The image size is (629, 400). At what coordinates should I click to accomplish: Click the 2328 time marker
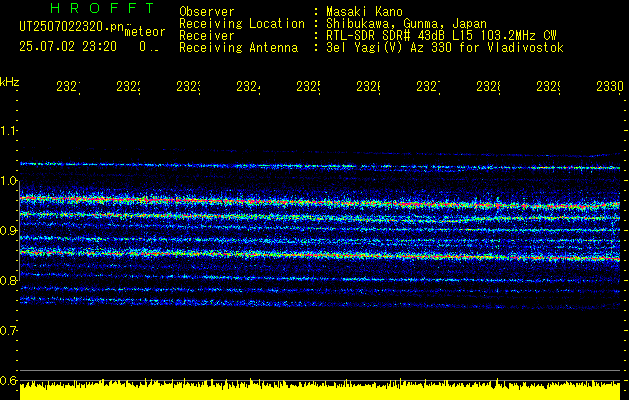pos(489,87)
